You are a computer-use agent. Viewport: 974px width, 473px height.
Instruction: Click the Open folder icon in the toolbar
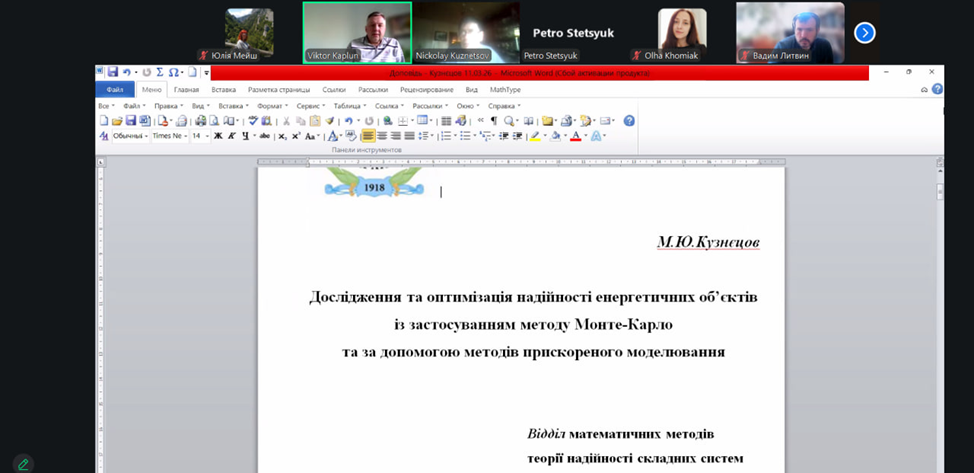point(117,121)
